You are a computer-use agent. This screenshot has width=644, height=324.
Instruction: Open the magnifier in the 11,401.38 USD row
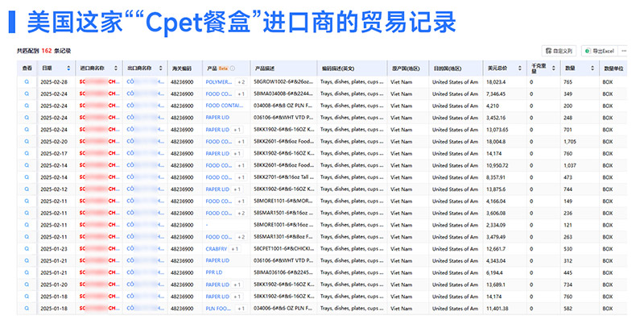27,309
